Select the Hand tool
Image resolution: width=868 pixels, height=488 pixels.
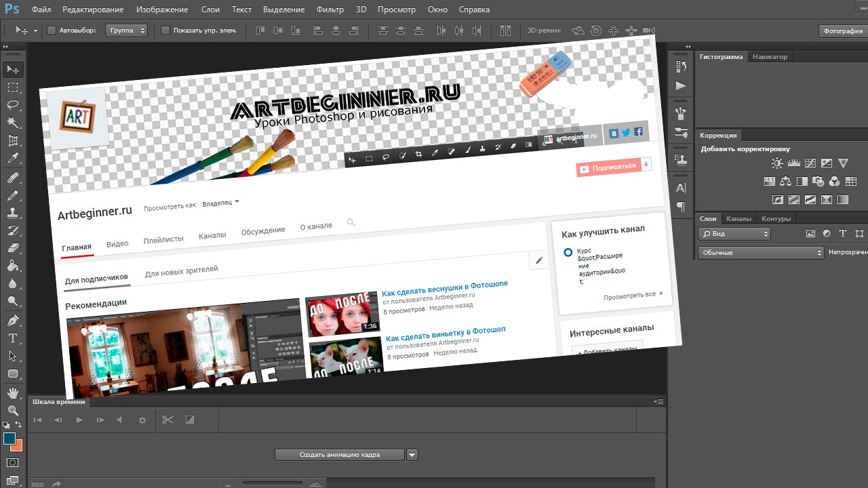[x=13, y=392]
